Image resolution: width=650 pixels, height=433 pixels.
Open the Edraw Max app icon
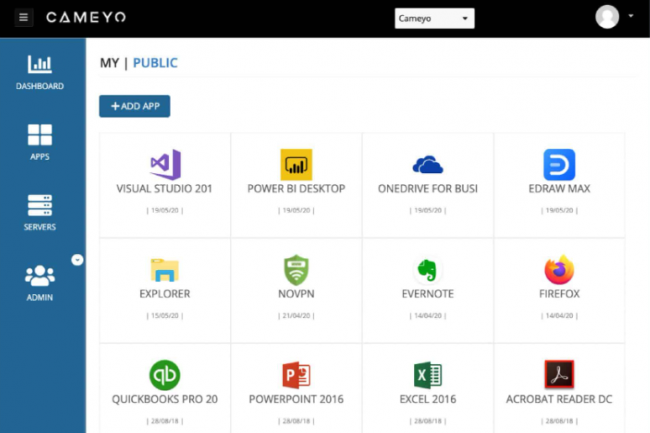point(559,164)
